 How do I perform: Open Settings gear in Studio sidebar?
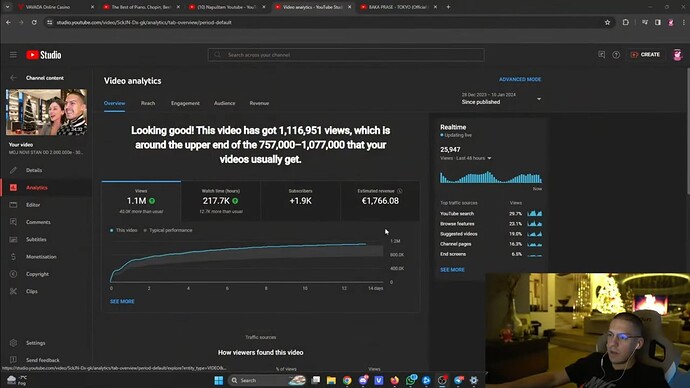coord(13,343)
